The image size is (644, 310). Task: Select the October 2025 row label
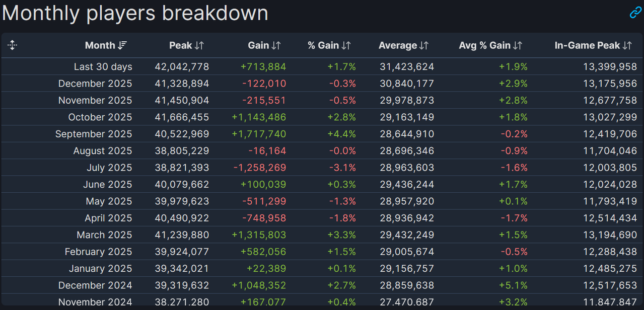pyautogui.click(x=100, y=117)
